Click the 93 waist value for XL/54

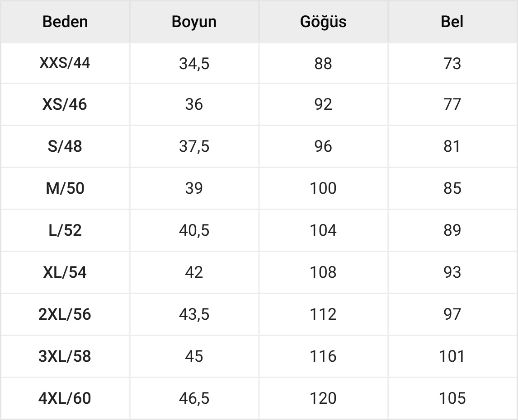pos(452,272)
